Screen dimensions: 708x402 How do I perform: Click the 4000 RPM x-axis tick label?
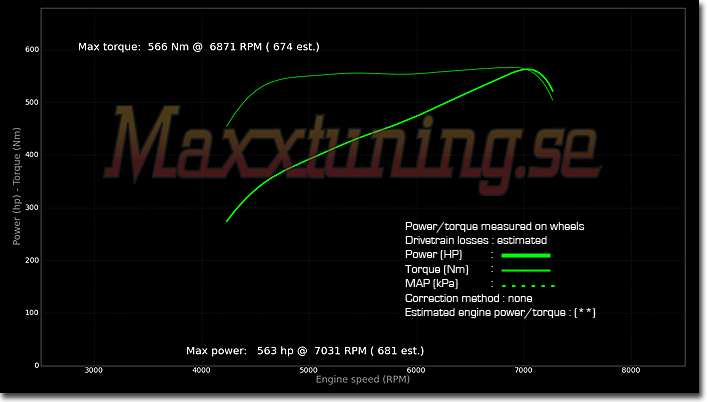tap(201, 370)
